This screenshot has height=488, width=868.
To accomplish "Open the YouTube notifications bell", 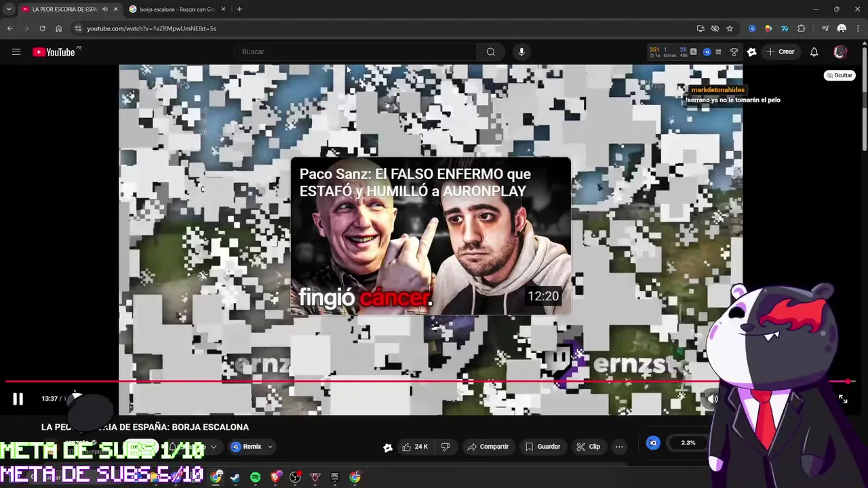I will click(x=814, y=52).
